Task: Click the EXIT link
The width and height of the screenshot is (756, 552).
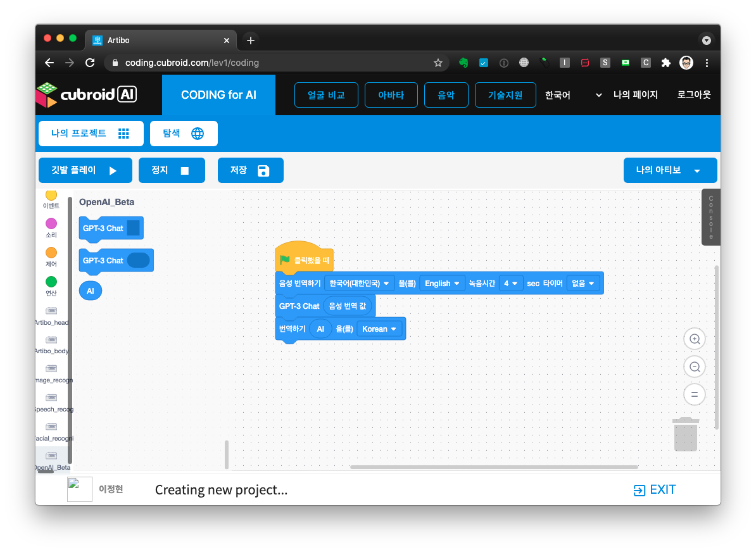Action: click(655, 490)
